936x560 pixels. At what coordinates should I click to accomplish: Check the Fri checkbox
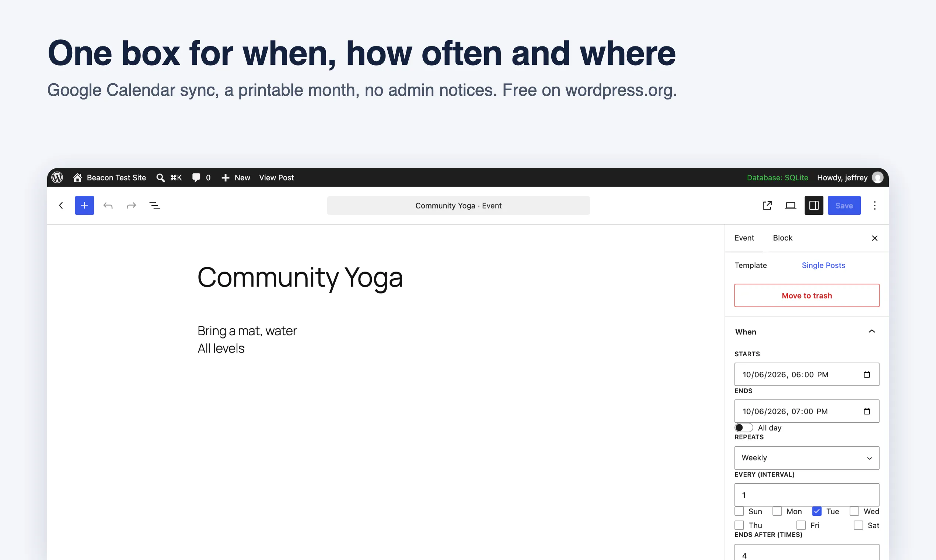tap(801, 525)
